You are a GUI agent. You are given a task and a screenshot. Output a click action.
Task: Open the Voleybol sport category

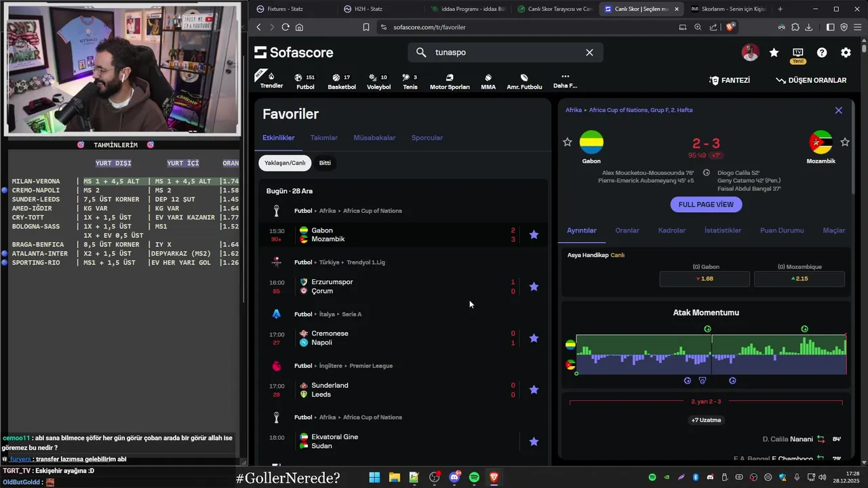(378, 81)
